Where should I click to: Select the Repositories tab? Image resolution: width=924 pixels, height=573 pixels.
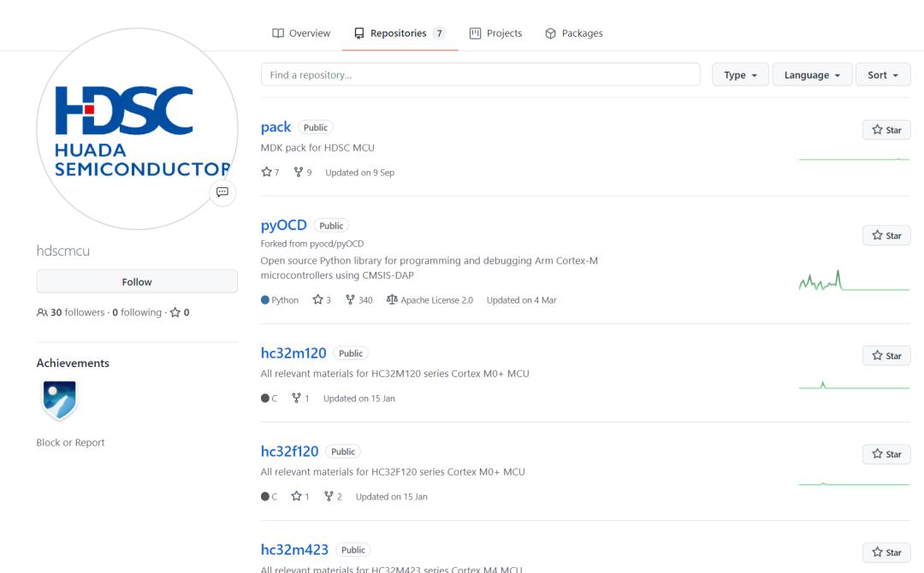coord(400,33)
